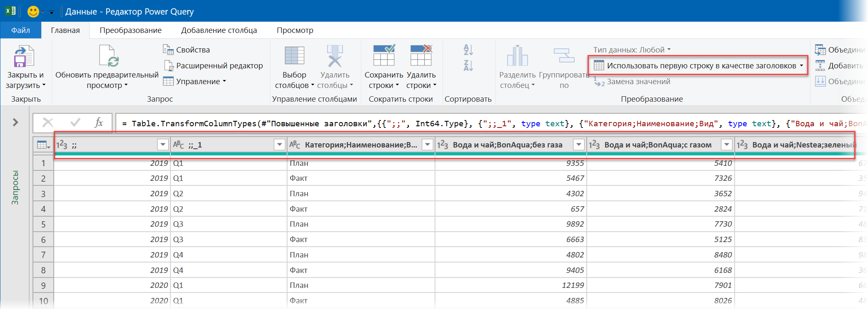Open the Data Type: Любой dropdown
868x310 pixels.
[x=632, y=50]
